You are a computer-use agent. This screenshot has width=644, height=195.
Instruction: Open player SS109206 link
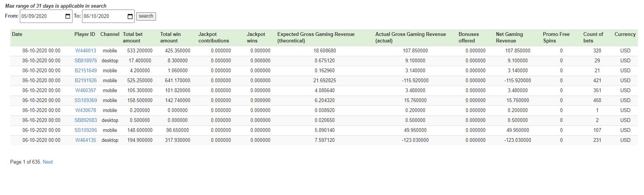86,130
